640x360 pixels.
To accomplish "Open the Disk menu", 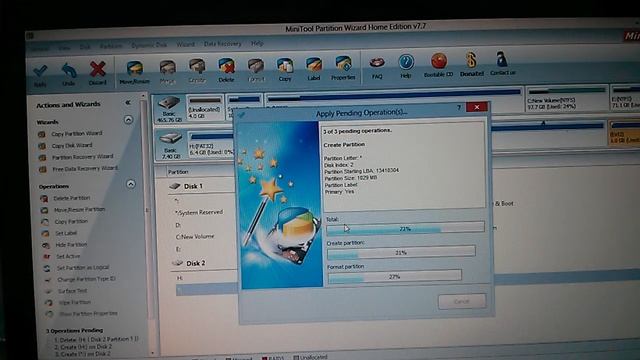I will click(84, 47).
